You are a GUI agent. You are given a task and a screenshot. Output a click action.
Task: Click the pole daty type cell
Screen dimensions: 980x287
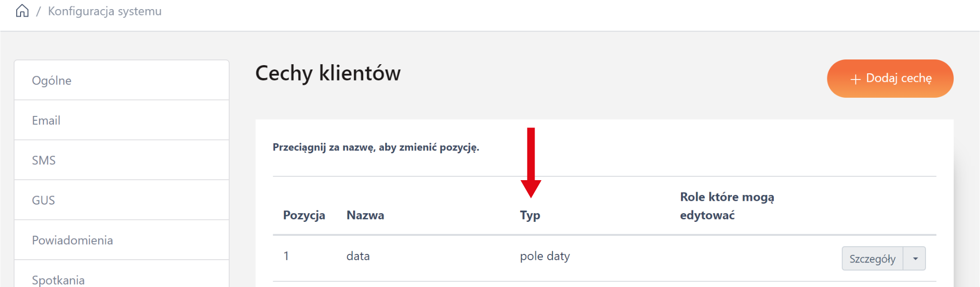click(x=545, y=256)
